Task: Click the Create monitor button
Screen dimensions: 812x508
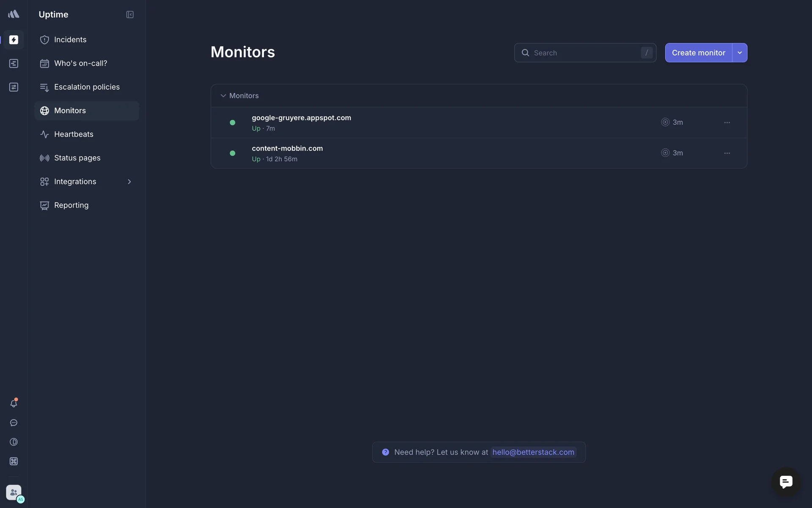Action: pyautogui.click(x=698, y=53)
